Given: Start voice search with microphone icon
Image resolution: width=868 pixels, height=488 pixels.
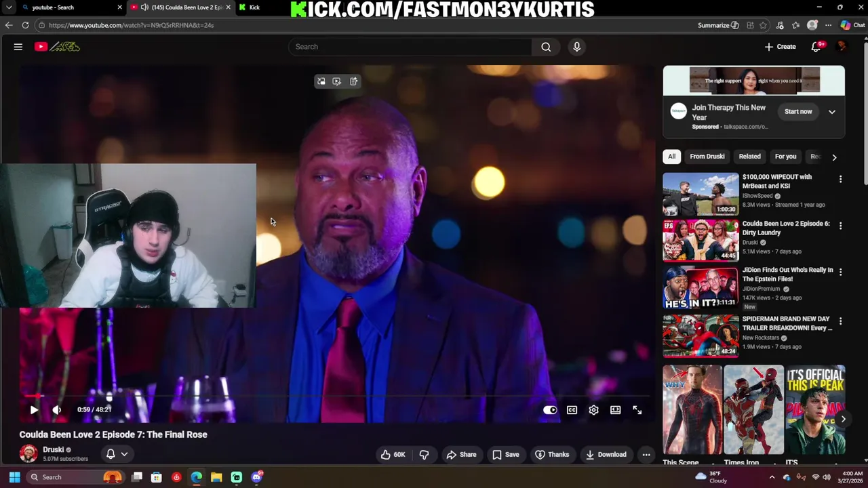Looking at the screenshot, I should (577, 47).
